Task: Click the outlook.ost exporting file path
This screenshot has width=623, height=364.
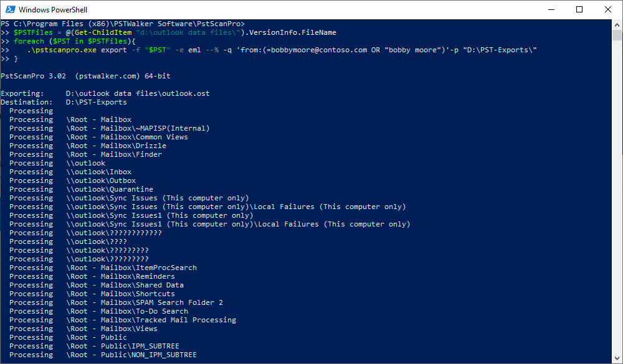Action: [138, 93]
